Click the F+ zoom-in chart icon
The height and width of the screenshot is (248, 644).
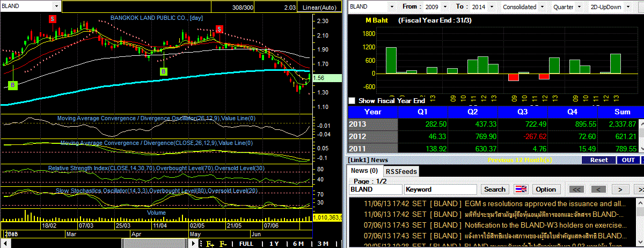coord(210,244)
